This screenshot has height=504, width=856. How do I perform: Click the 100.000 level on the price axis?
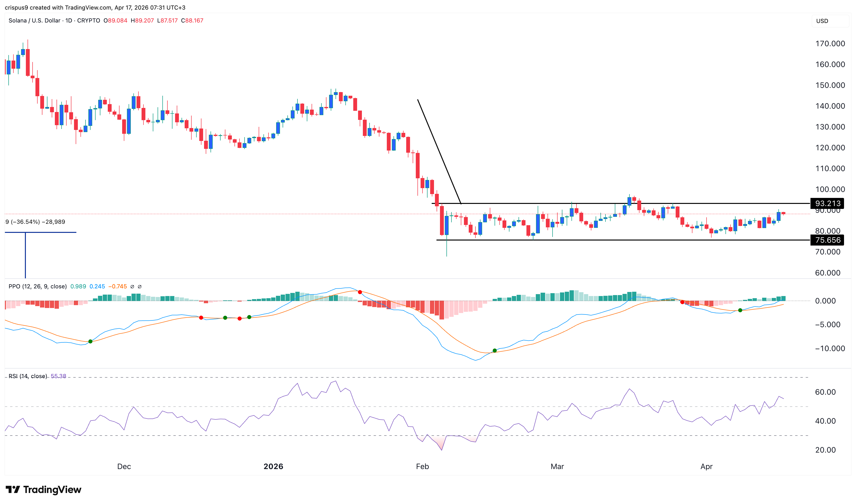830,189
